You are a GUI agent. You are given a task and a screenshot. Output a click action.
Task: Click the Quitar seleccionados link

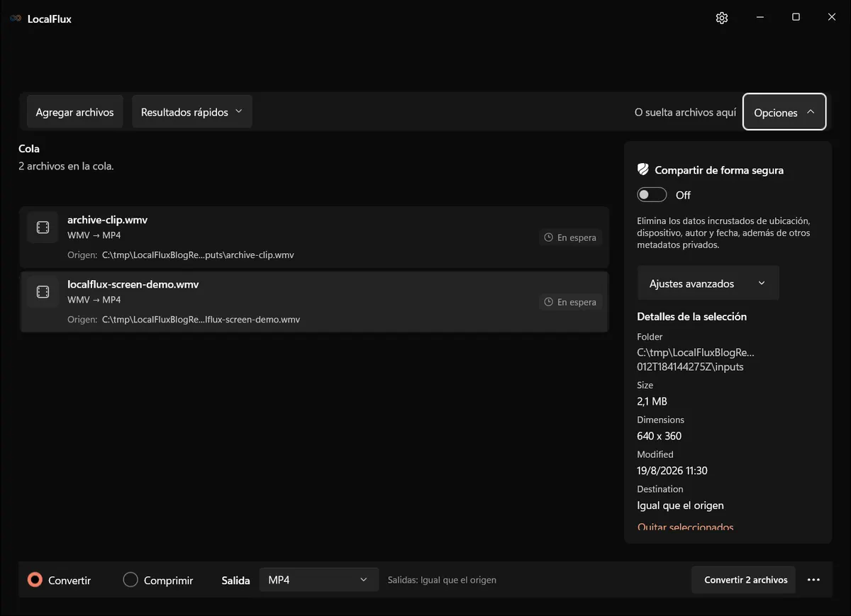pos(686,527)
